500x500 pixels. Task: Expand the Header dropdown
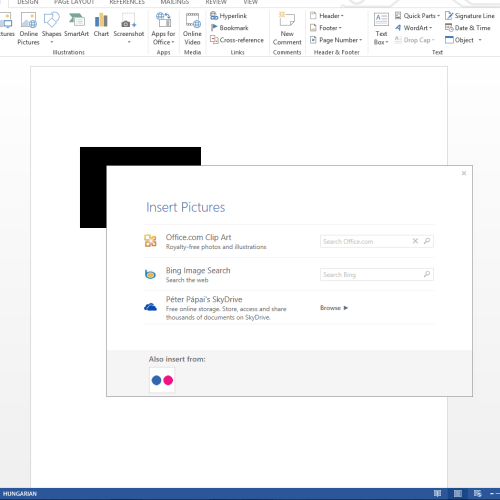pyautogui.click(x=327, y=16)
